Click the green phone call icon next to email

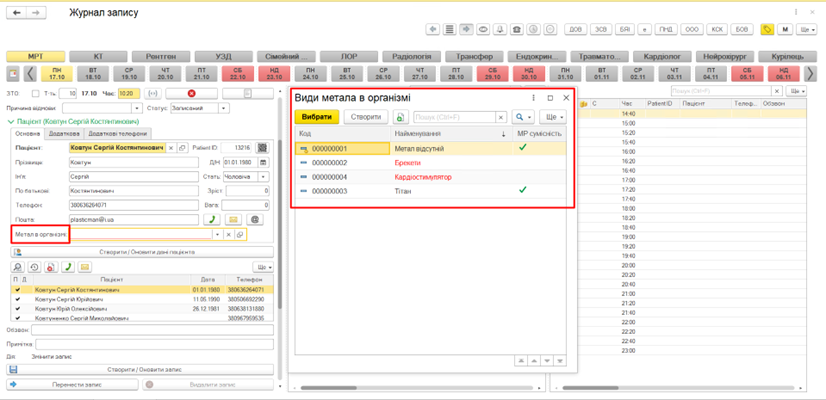212,219
